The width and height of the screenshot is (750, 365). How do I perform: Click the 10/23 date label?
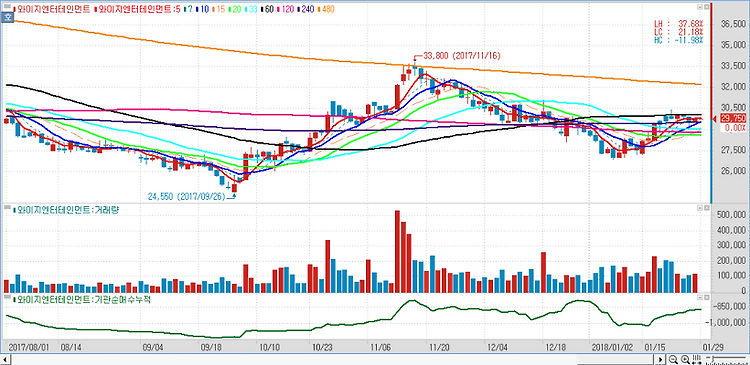pyautogui.click(x=322, y=346)
